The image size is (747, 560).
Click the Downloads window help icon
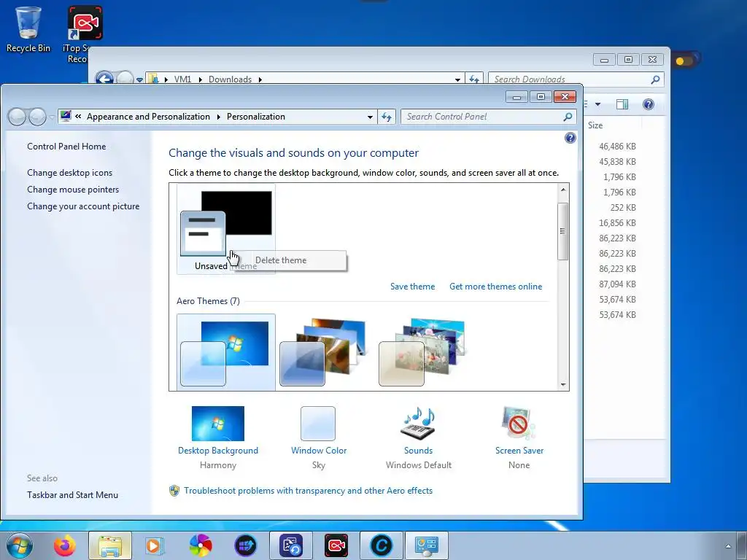tap(649, 104)
